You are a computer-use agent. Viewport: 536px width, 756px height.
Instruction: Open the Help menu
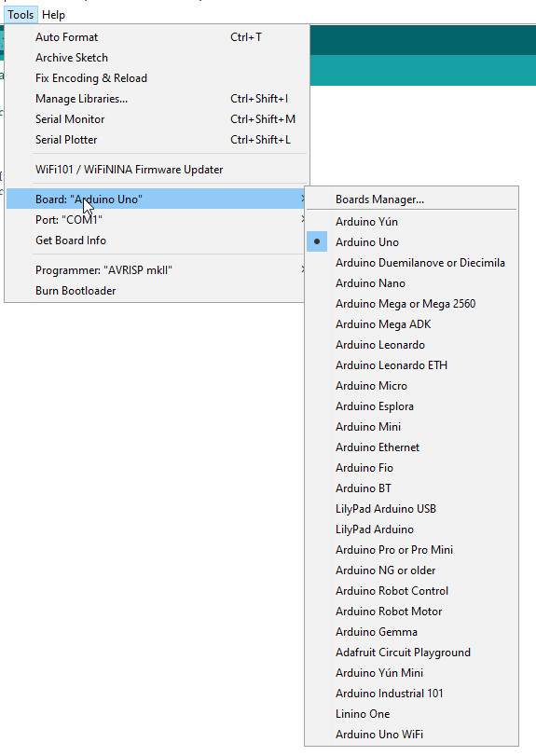[53, 15]
